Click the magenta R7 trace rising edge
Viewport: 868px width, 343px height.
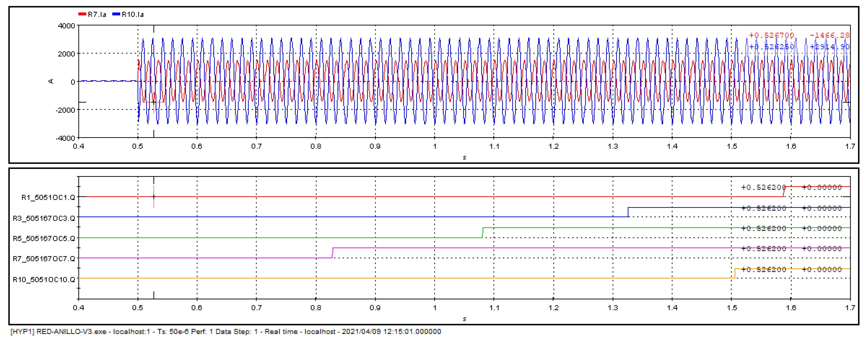tap(332, 253)
